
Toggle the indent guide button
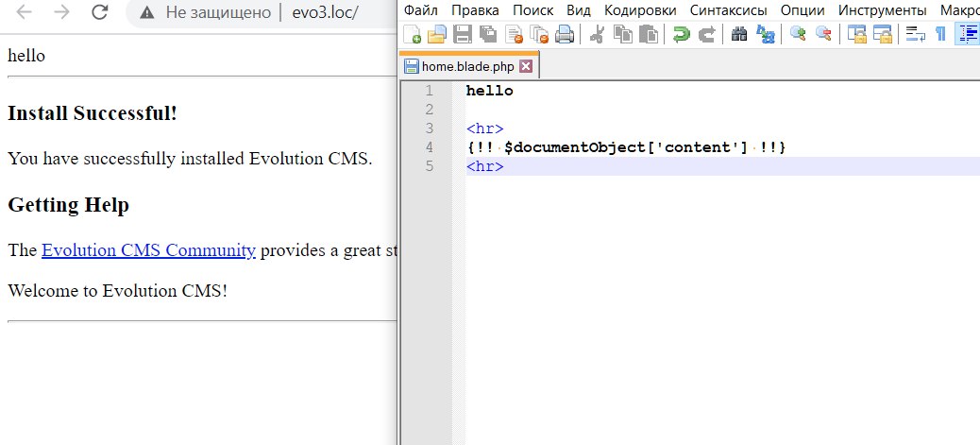click(x=967, y=34)
